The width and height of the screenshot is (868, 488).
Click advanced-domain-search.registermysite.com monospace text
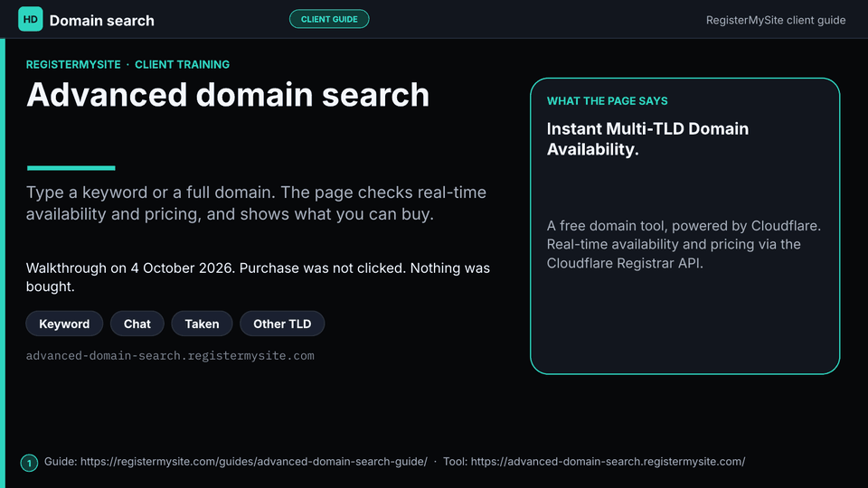[170, 356]
